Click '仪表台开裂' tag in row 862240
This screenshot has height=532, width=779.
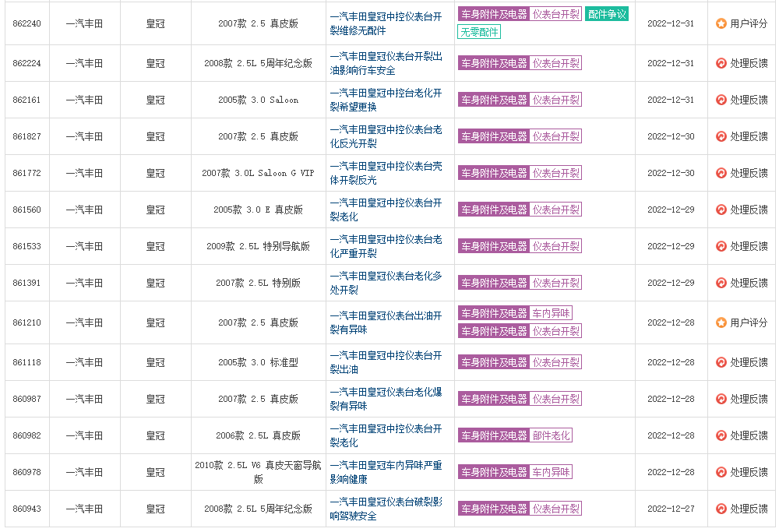[556, 14]
